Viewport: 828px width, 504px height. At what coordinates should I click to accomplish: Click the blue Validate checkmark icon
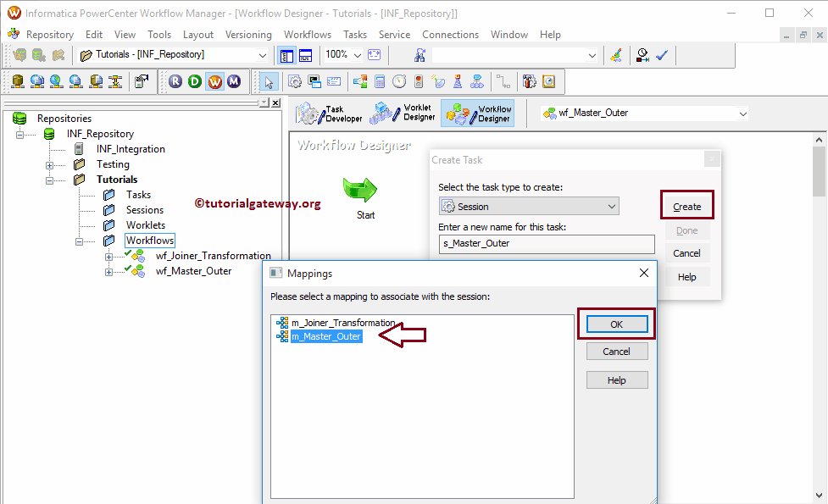point(662,55)
